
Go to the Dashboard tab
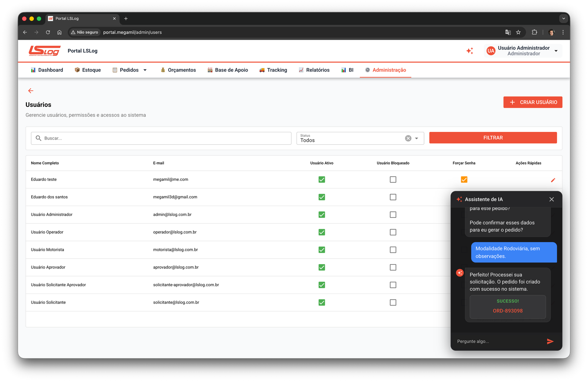coord(47,70)
